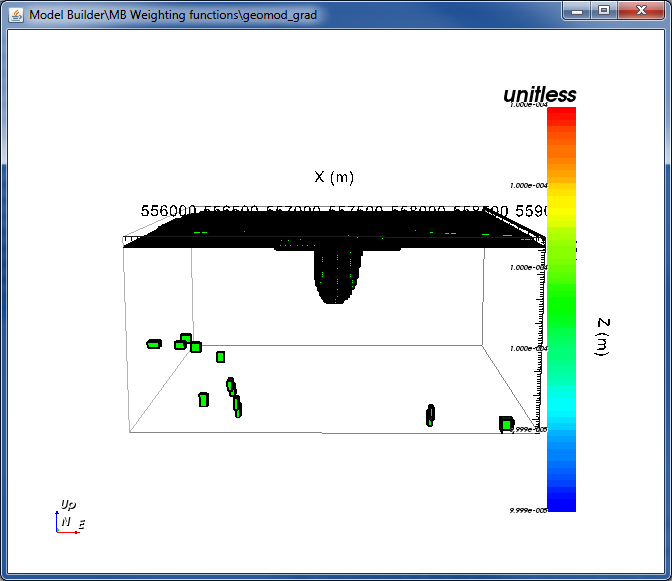Close the Model Builder viewer window
The width and height of the screenshot is (672, 581).
click(641, 10)
